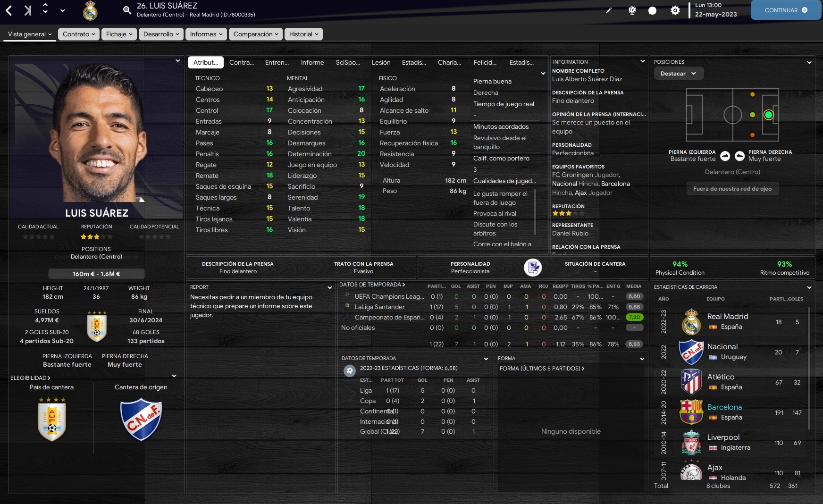823x504 pixels.
Task: Click the Champions League competition icon
Action: (x=347, y=295)
